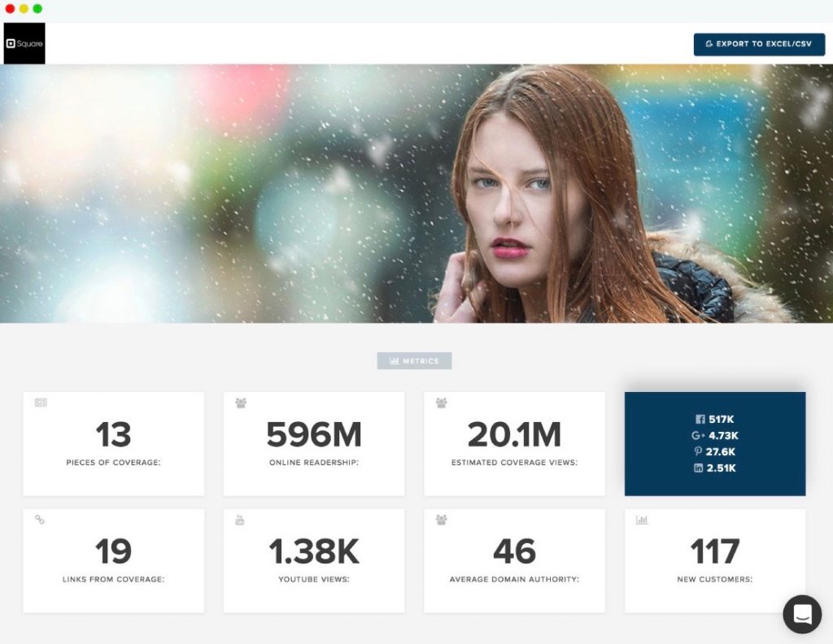833x644 pixels.
Task: Click the 'Links From Coverage:' label
Action: click(x=113, y=579)
